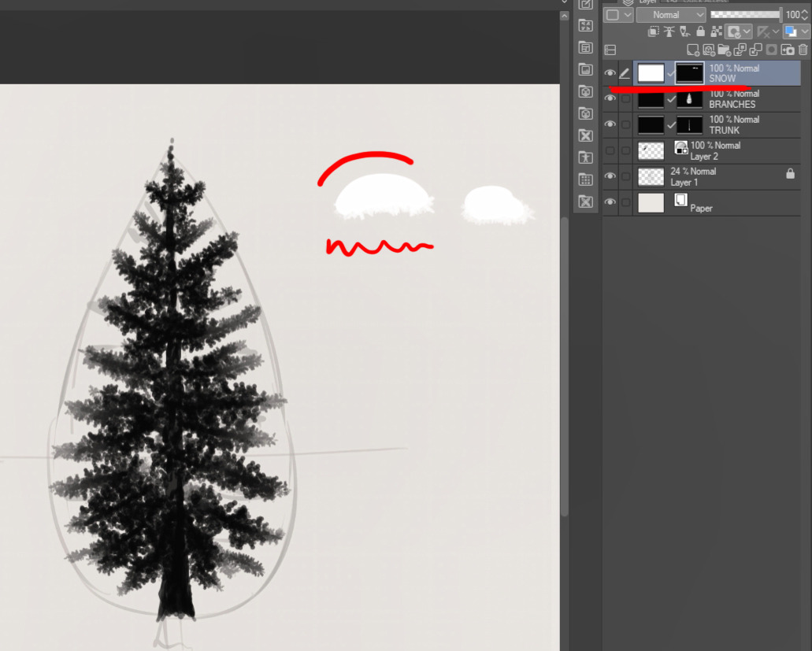Image resolution: width=812 pixels, height=651 pixels.
Task: Show the hidden Layer 2
Action: point(610,150)
